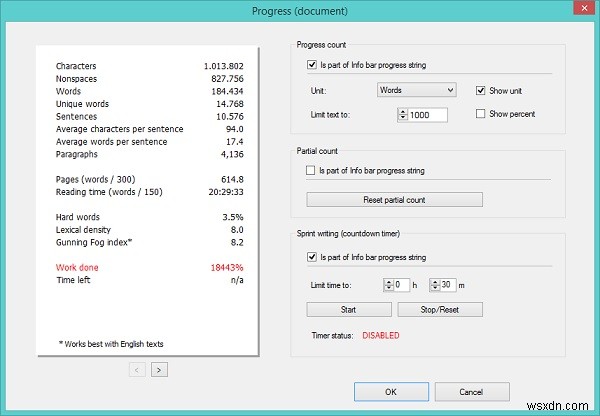
Task: Start the sprint writing timer
Action: click(349, 309)
